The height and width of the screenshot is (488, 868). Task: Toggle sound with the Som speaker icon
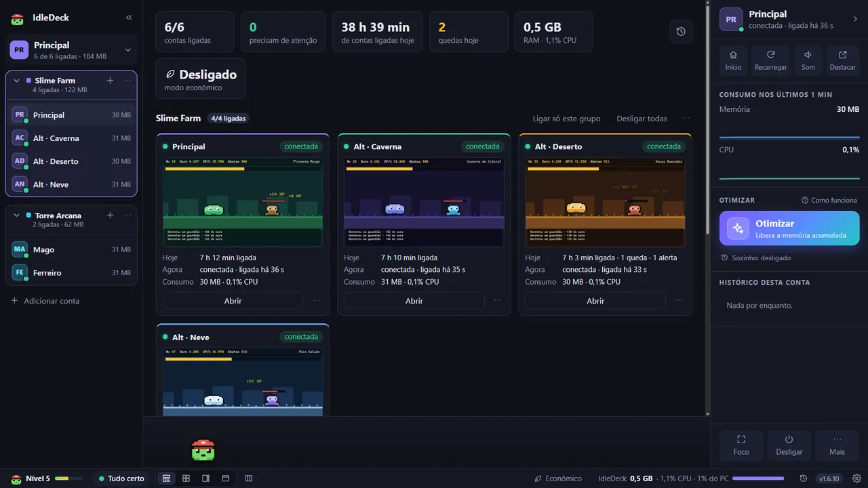tap(808, 60)
